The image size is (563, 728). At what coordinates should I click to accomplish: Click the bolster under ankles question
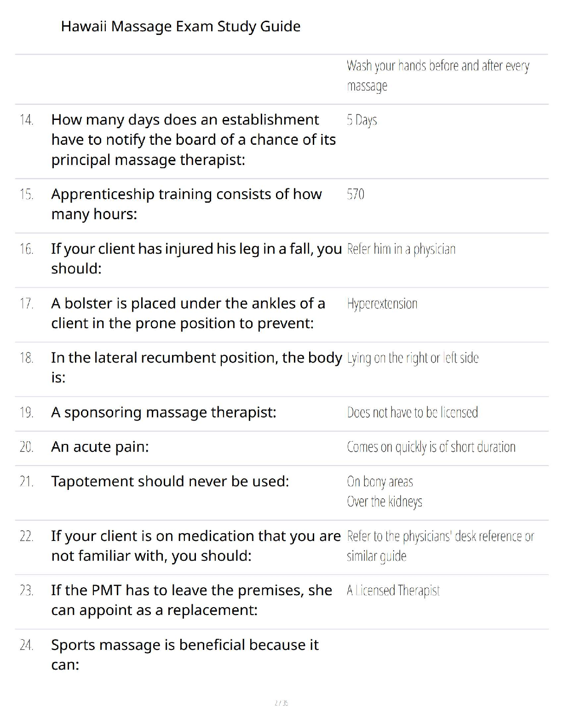(x=188, y=313)
